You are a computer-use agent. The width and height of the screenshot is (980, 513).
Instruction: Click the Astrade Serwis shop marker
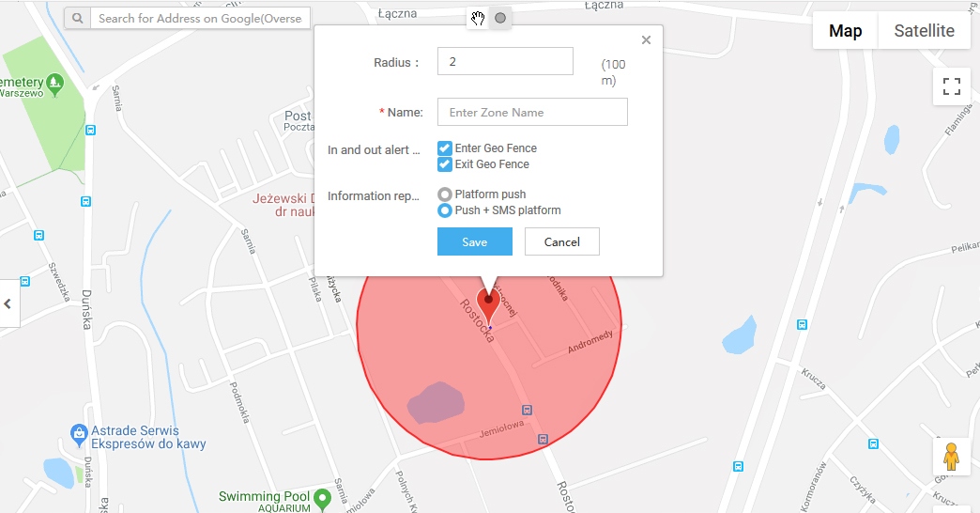[x=80, y=432]
